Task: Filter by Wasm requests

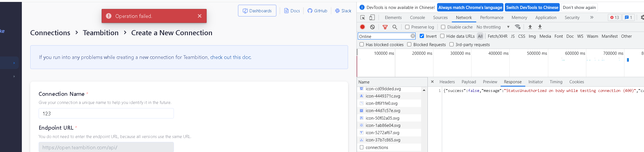Action: [592, 36]
